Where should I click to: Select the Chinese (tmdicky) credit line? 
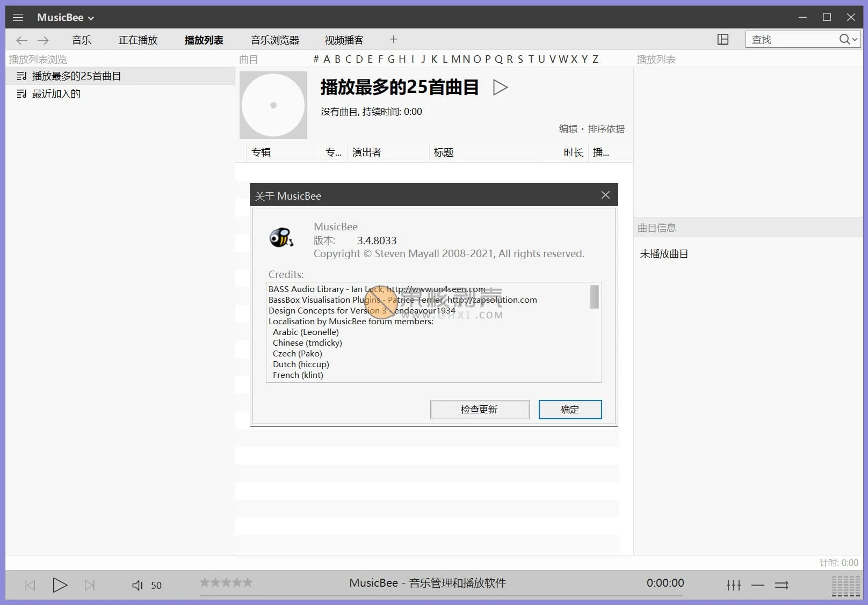pos(307,342)
